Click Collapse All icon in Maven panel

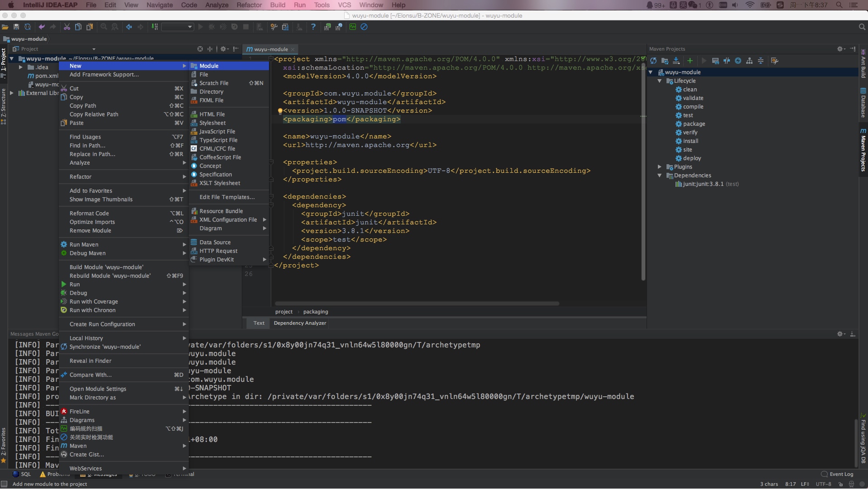[x=761, y=61]
